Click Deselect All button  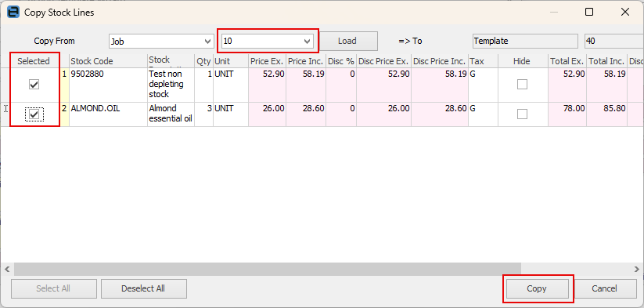[x=144, y=288]
